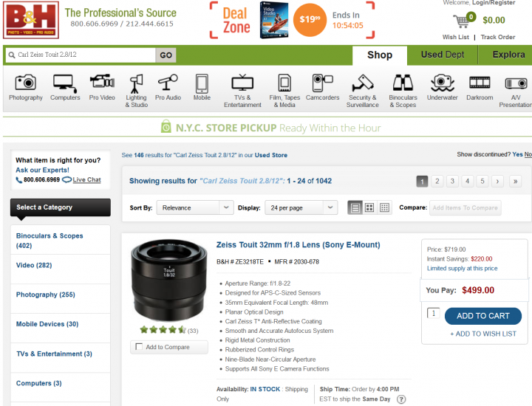Screen dimensions: 532x406
Task: Click the GO search button
Action: coord(166,55)
